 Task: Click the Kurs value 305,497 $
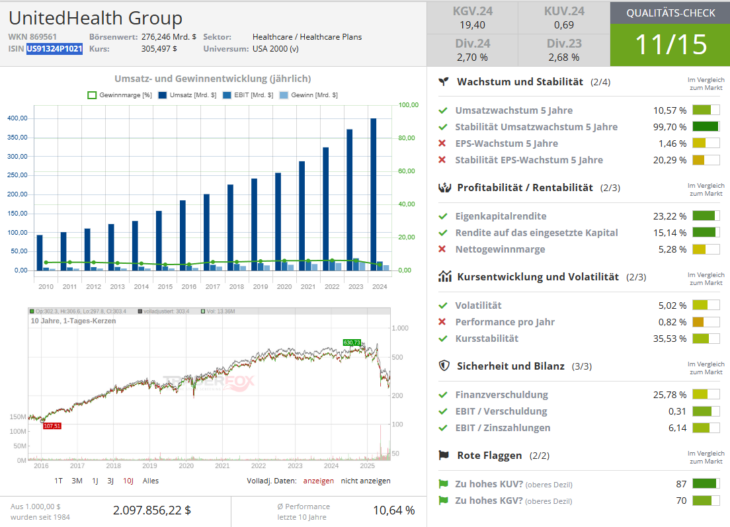tap(159, 48)
